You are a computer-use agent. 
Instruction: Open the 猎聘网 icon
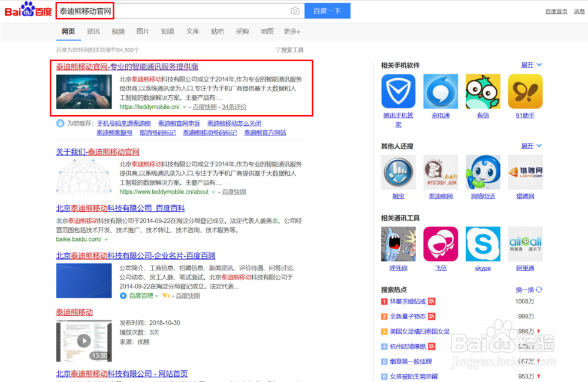point(525,172)
